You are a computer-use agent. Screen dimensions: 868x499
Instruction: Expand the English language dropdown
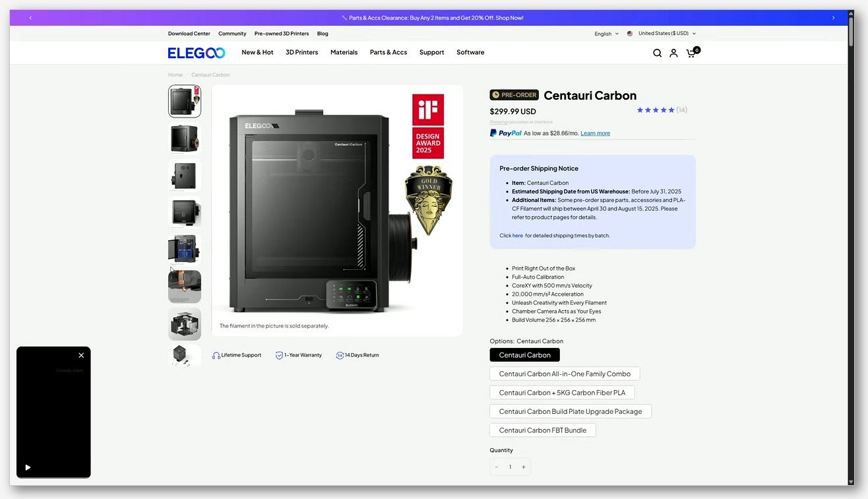(606, 34)
